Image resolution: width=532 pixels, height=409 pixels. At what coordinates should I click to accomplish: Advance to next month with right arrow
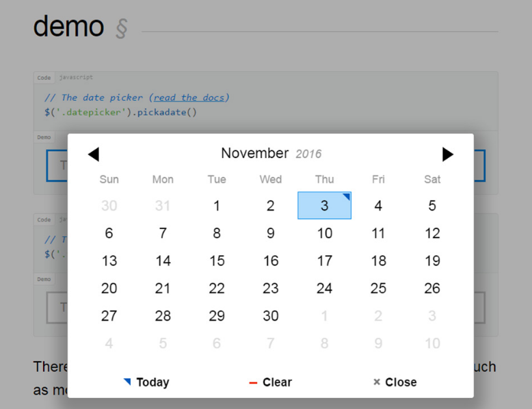click(448, 155)
